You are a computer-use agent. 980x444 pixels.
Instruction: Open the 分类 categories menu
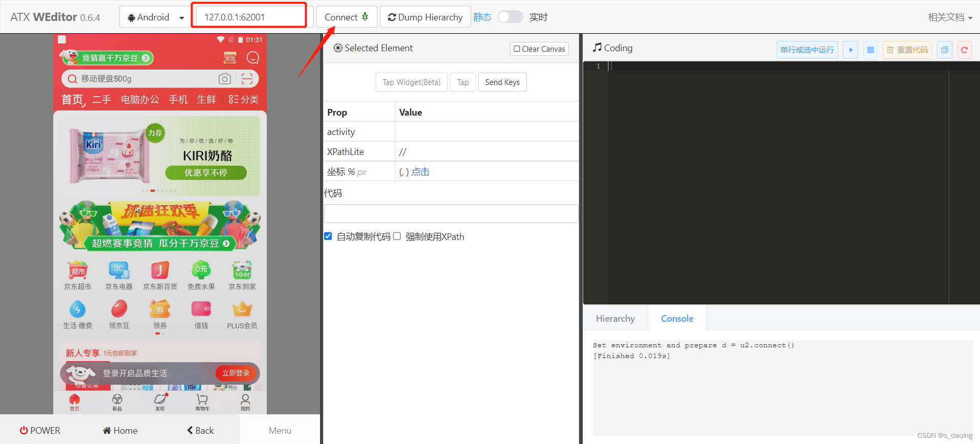coord(244,99)
